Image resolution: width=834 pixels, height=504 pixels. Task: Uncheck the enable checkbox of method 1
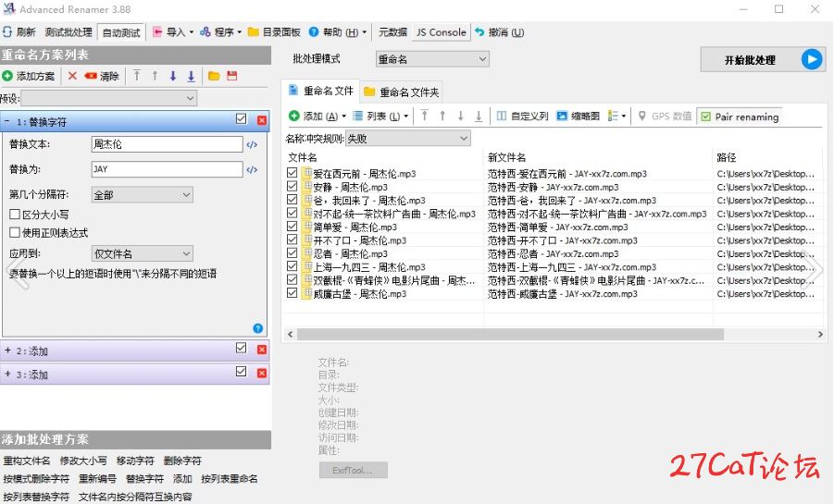(241, 119)
